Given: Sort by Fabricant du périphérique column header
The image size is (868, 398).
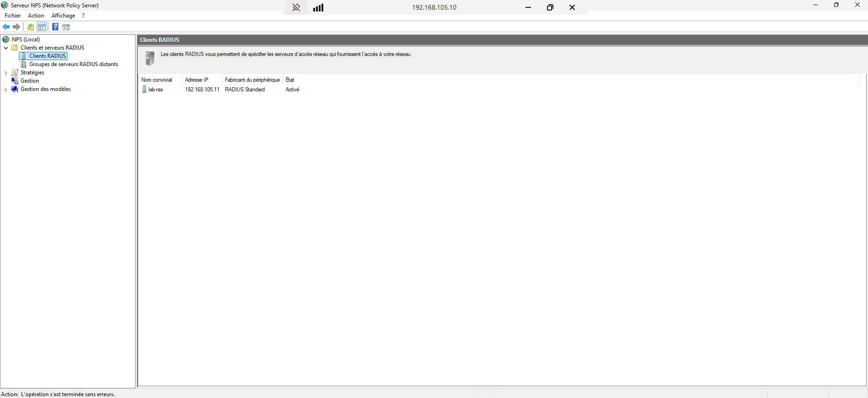Looking at the screenshot, I should pyautogui.click(x=252, y=80).
